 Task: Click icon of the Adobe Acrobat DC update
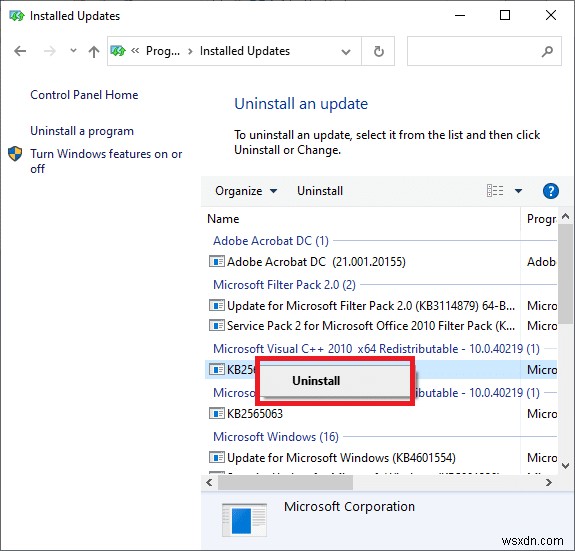[x=216, y=262]
